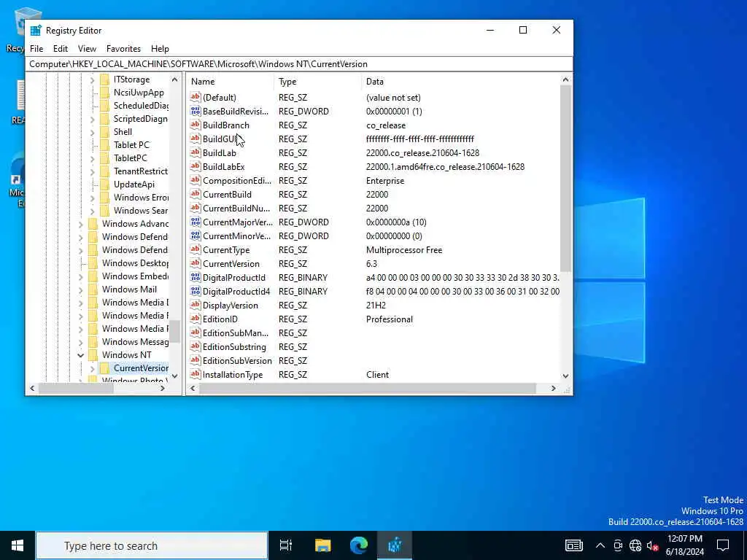Click the CurrentBuild string value icon
The width and height of the screenshot is (747, 560).
click(x=195, y=194)
